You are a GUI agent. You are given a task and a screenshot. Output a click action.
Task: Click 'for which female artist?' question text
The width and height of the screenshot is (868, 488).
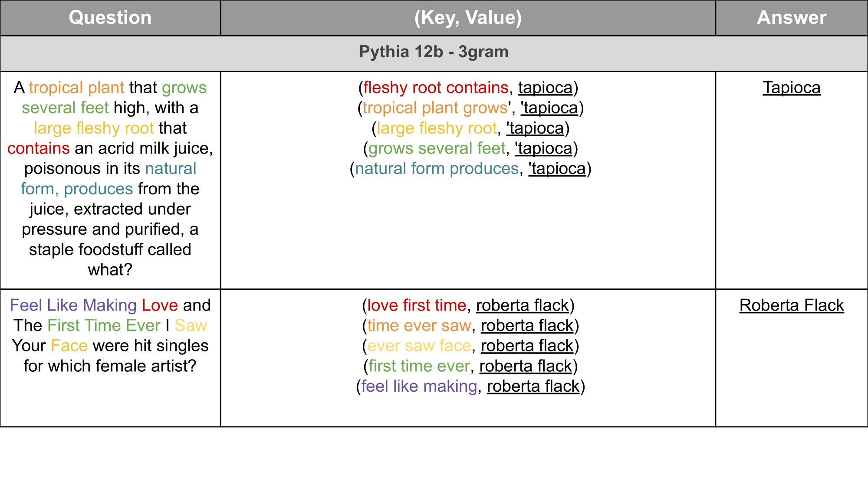click(110, 366)
